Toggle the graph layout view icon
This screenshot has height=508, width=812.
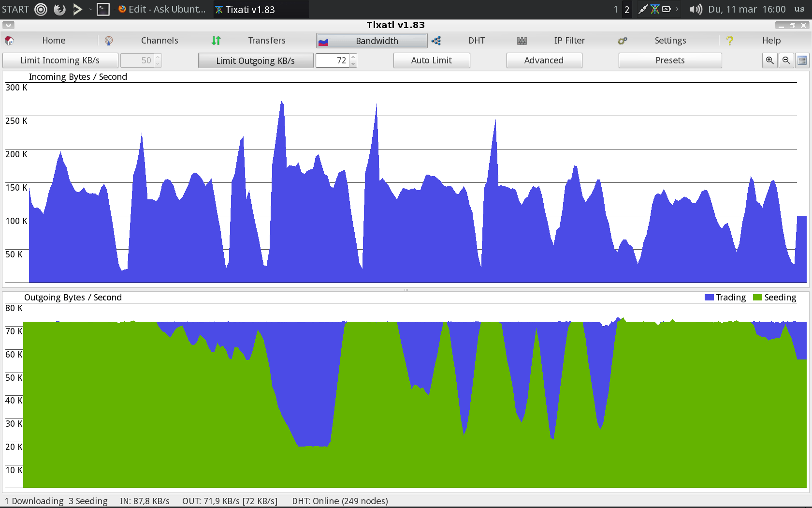click(x=802, y=60)
